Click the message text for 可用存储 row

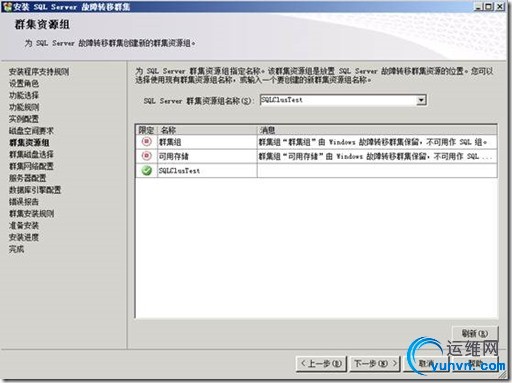pyautogui.click(x=375, y=156)
